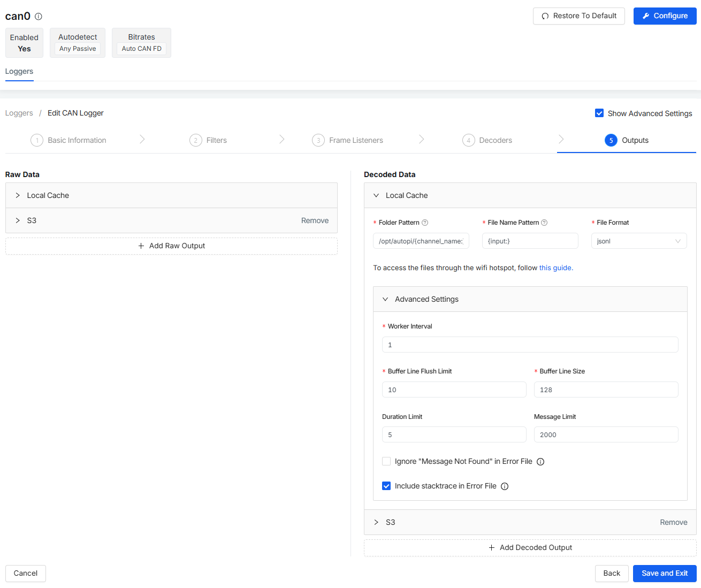701x588 pixels.
Task: Click the Folder Pattern input field
Action: (x=421, y=241)
